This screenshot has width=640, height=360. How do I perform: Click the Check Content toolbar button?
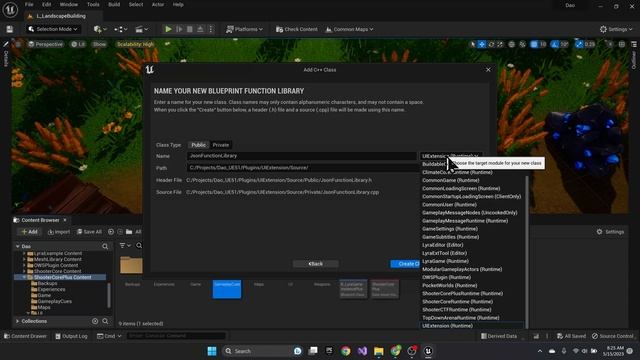[x=297, y=29]
